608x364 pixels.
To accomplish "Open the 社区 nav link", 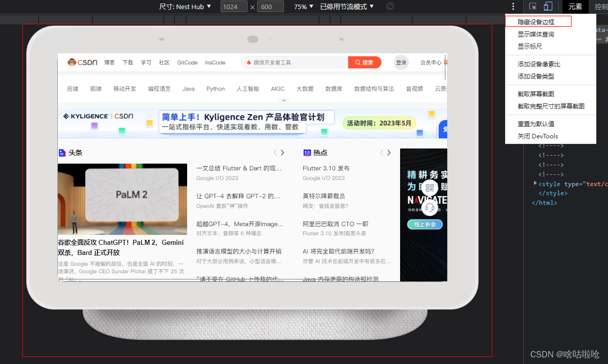I will pyautogui.click(x=164, y=62).
